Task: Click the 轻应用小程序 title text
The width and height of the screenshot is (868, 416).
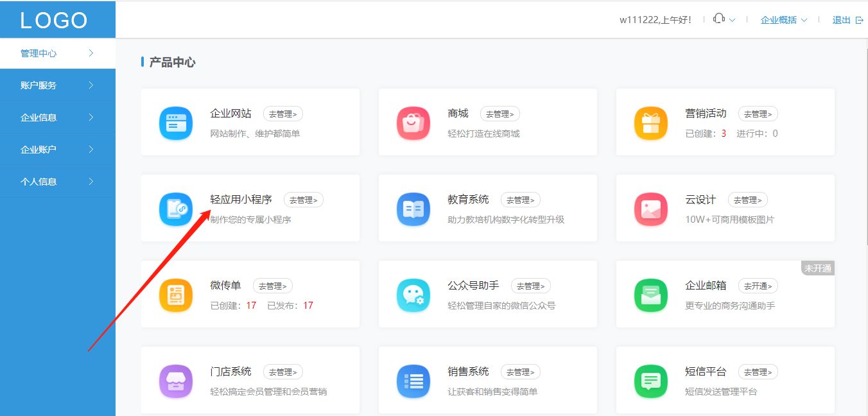Action: coord(241,200)
